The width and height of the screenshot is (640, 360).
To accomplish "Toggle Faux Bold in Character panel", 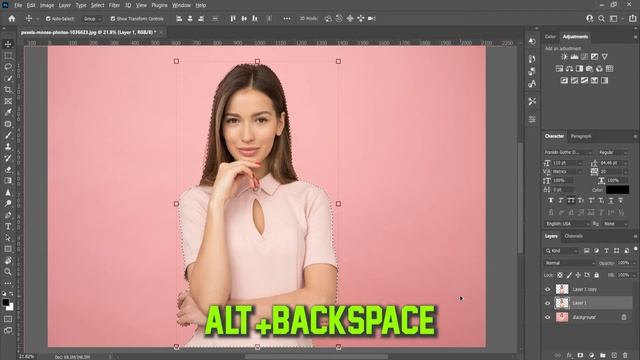I will click(551, 200).
